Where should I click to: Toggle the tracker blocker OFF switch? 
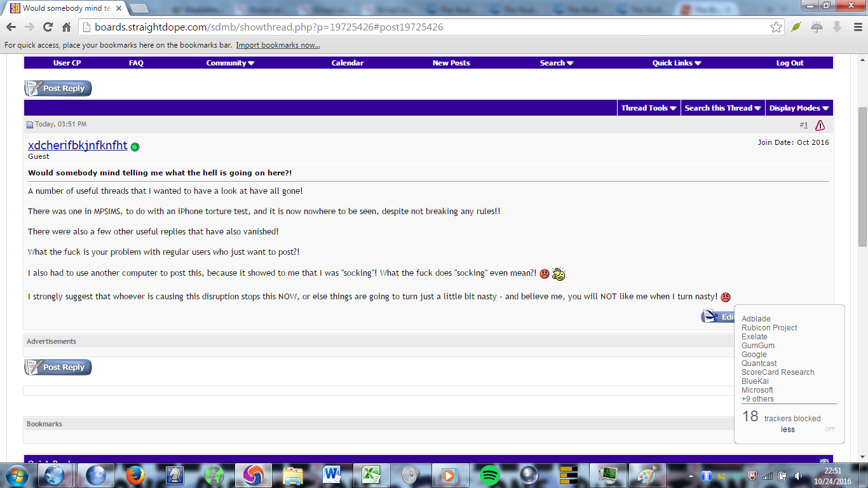830,429
